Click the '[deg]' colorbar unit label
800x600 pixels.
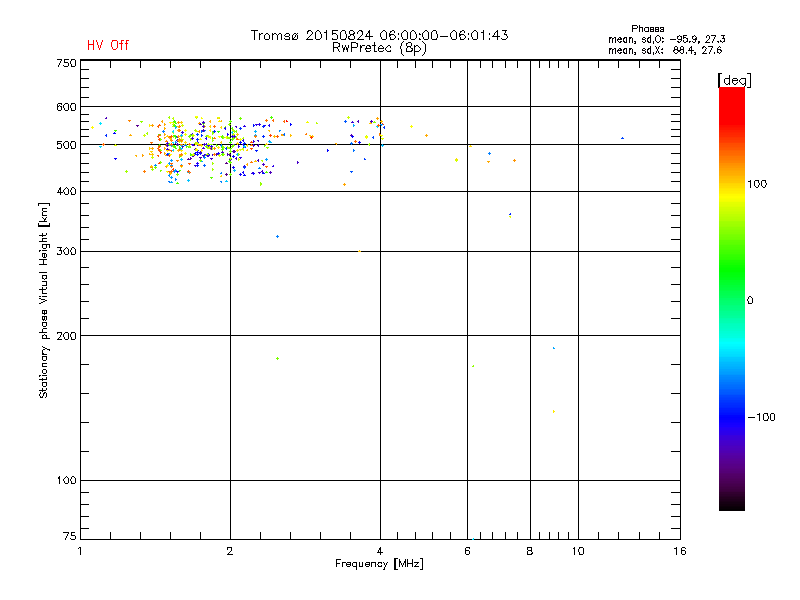734,80
